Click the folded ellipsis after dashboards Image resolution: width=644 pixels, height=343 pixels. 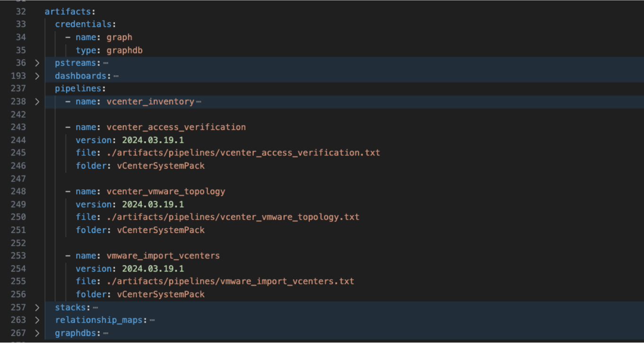(x=116, y=76)
